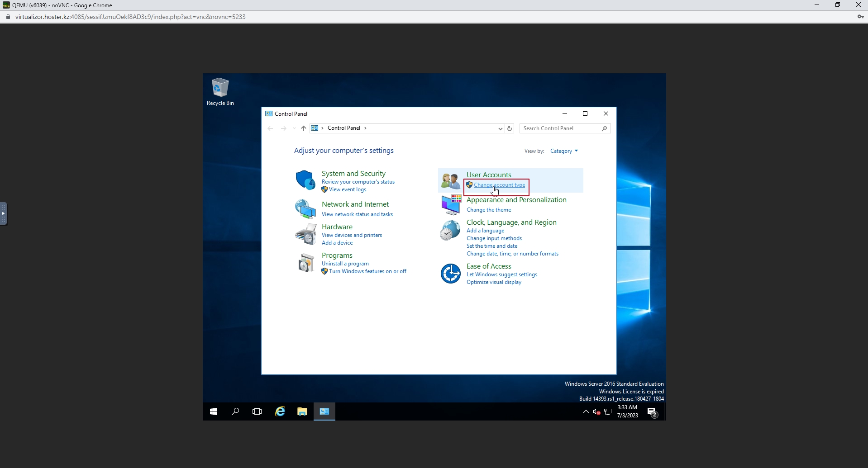Click Change input methods
This screenshot has height=468, width=868.
[494, 238]
